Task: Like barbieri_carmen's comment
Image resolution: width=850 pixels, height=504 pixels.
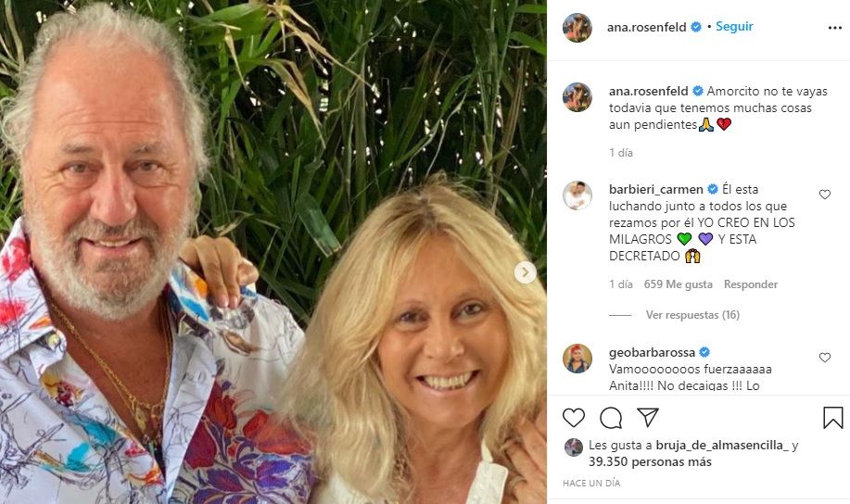Action: (x=825, y=194)
